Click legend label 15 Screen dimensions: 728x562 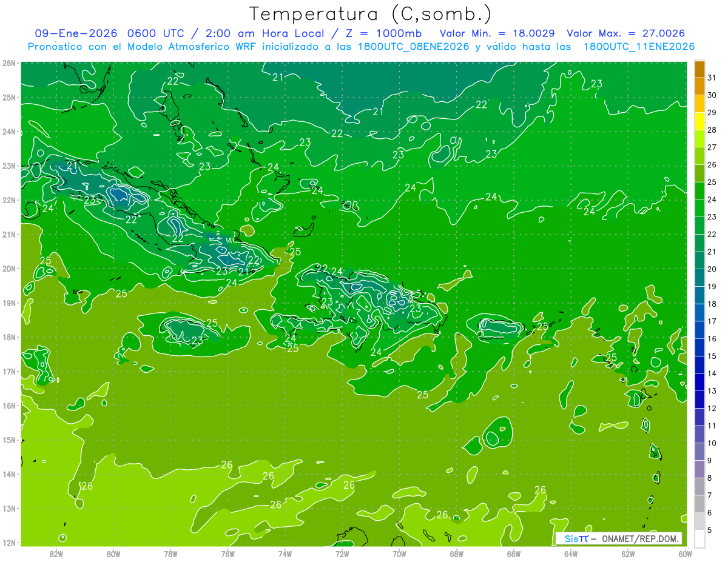pos(712,356)
